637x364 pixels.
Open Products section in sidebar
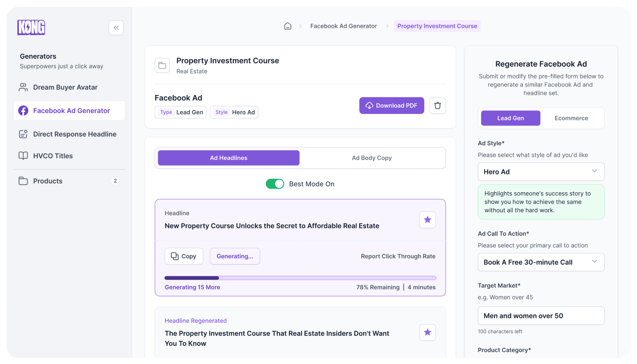(48, 181)
